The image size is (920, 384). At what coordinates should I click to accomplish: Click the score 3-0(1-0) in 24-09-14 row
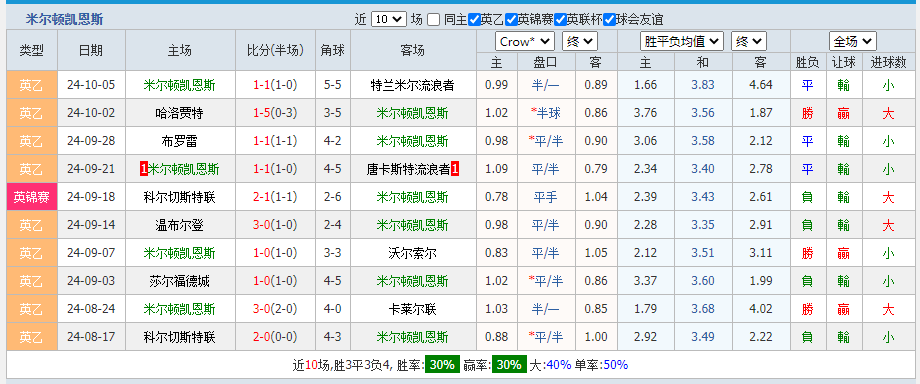point(275,225)
